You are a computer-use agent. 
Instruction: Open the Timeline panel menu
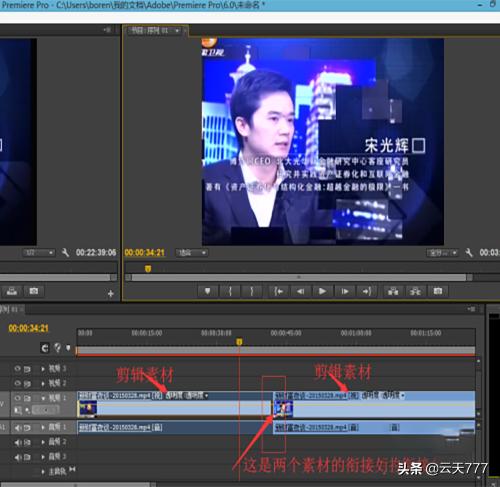(x=471, y=309)
